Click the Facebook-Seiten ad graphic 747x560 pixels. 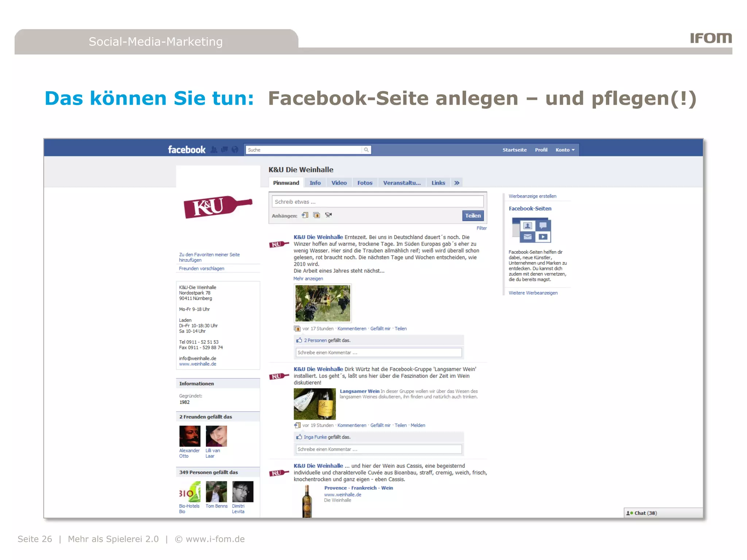pos(531,230)
